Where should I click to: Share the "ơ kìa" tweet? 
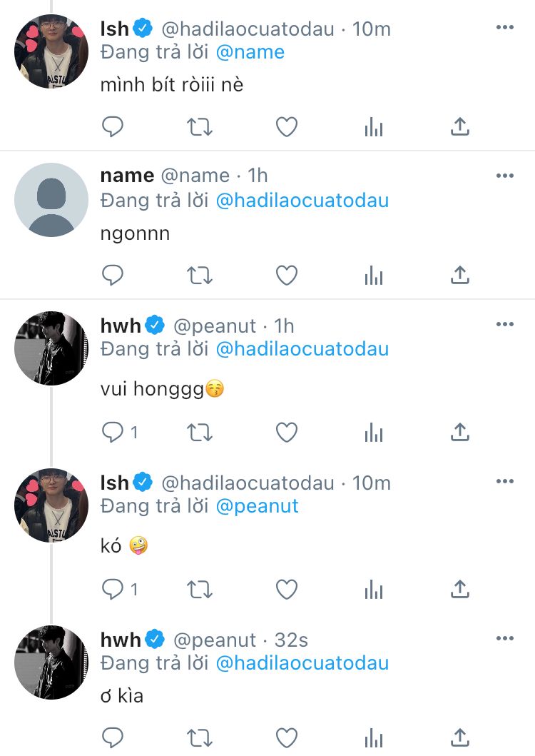[x=460, y=737]
